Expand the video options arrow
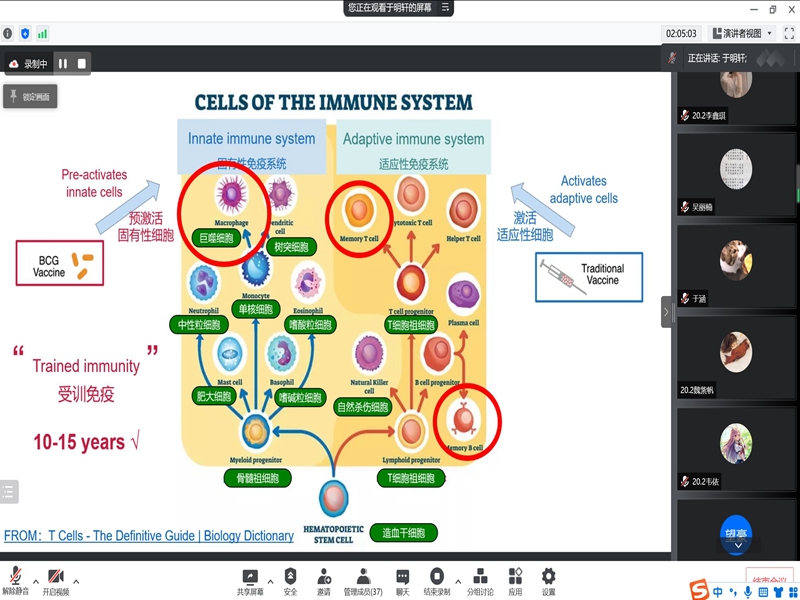The image size is (800, 600). coord(76,580)
